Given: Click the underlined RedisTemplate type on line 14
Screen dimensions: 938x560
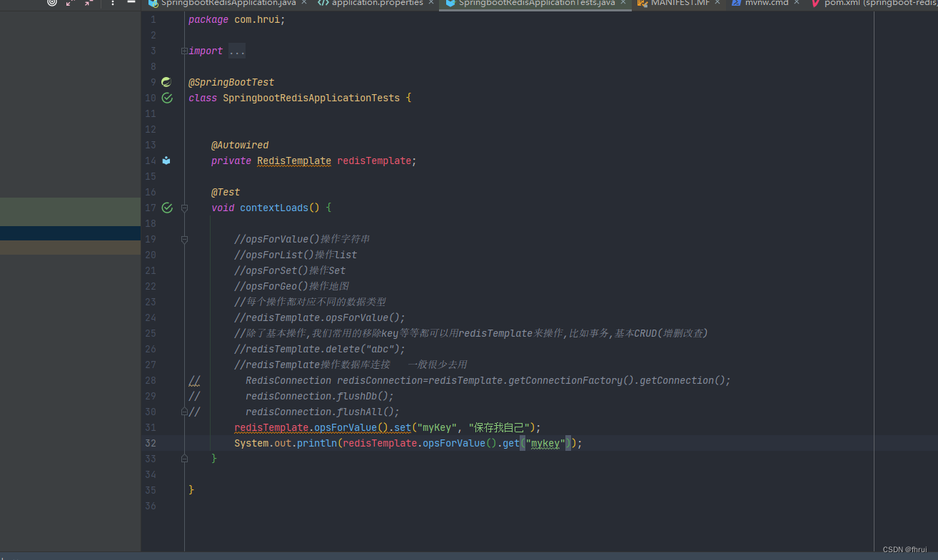Looking at the screenshot, I should (293, 161).
